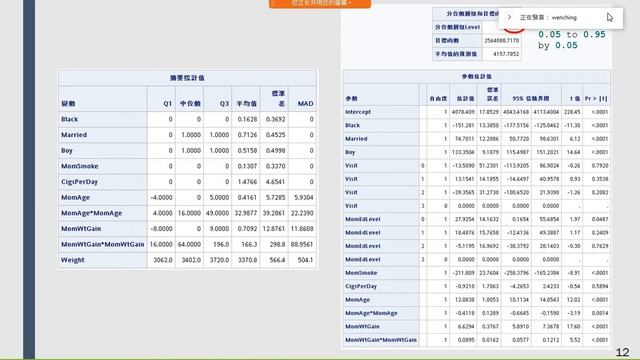This screenshot has width=640, height=360.
Task: Select MomWtGain t value 17.60
Action: click(x=573, y=327)
